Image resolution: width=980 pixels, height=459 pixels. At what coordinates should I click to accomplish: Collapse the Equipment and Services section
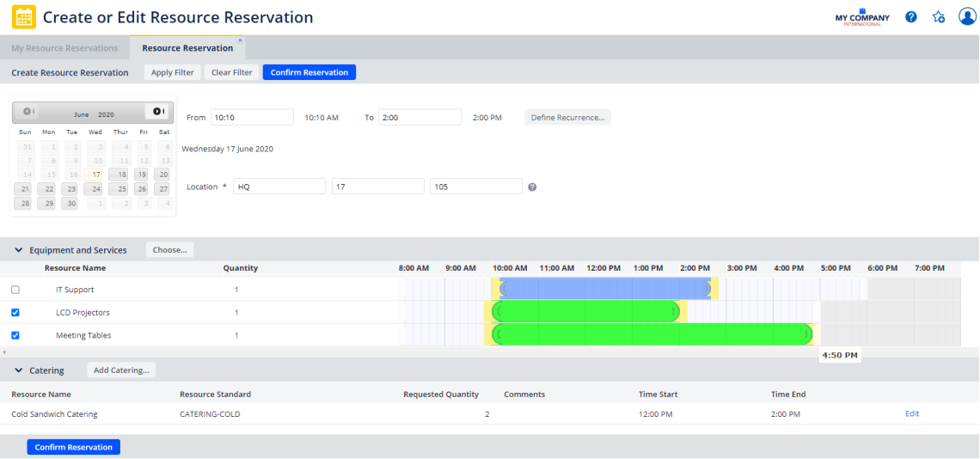click(x=18, y=250)
